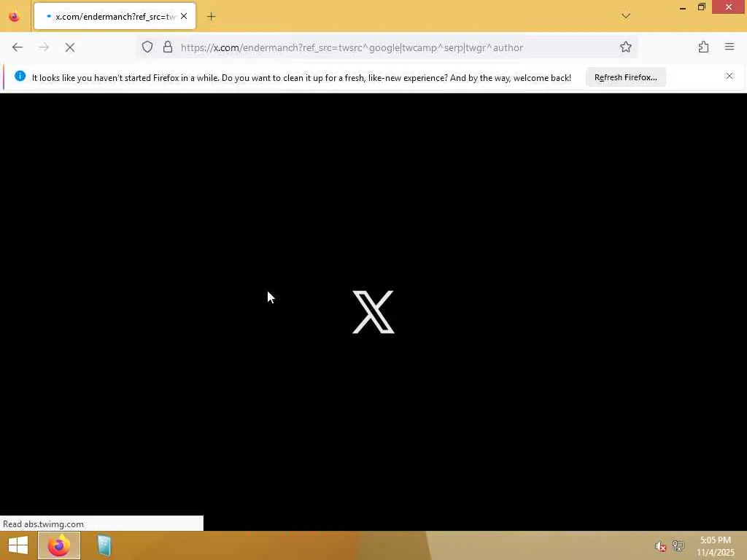Expand the list all tabs chevron
The image size is (747, 560).
(x=625, y=16)
